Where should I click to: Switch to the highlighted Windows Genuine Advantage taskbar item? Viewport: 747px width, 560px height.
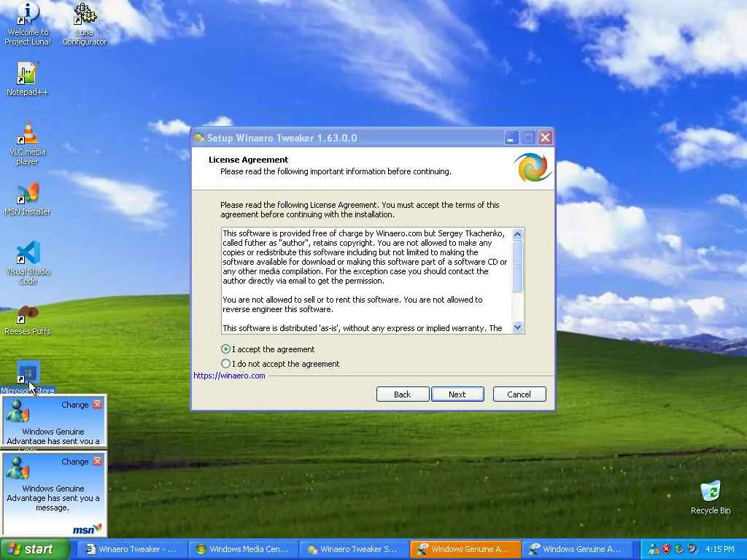coord(465,549)
